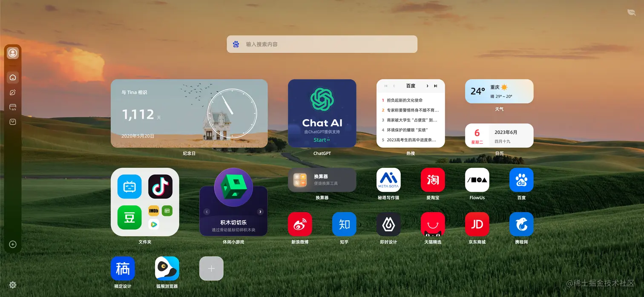
Task: Switch search engine via Baidu paw icon
Action: [x=236, y=44]
